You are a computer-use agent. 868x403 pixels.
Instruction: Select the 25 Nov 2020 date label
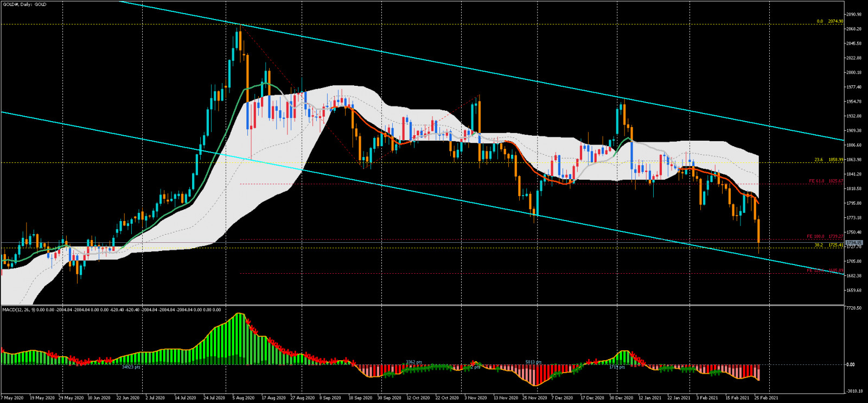tap(535, 398)
